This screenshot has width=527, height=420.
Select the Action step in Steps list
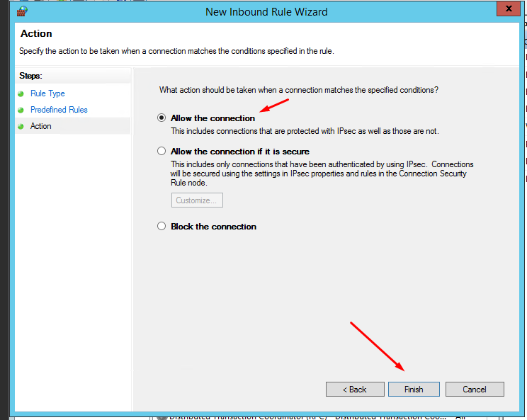(x=41, y=126)
